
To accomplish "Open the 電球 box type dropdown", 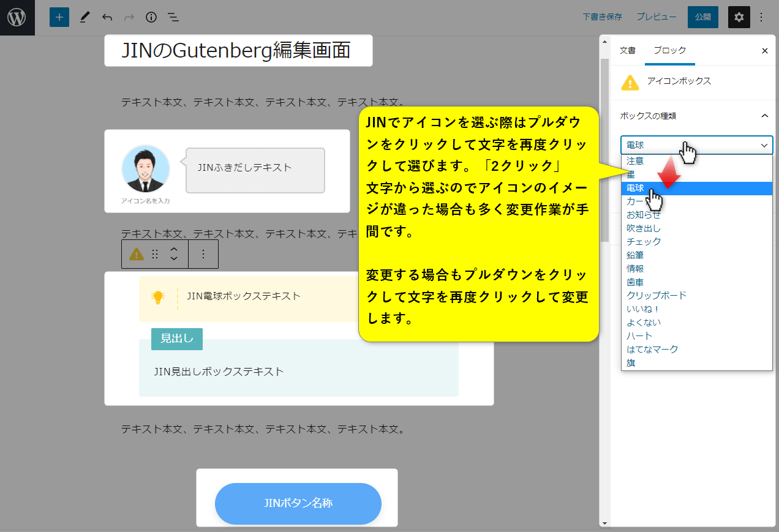I will pyautogui.click(x=697, y=145).
